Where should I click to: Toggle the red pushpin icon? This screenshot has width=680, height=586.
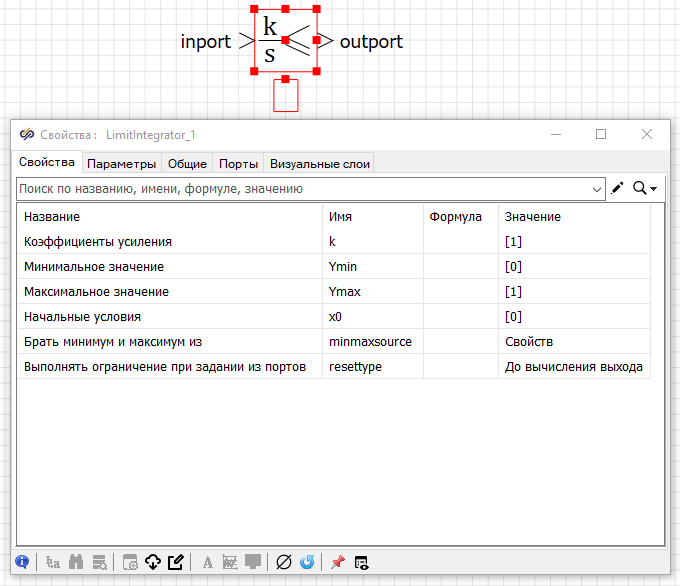pos(337,562)
